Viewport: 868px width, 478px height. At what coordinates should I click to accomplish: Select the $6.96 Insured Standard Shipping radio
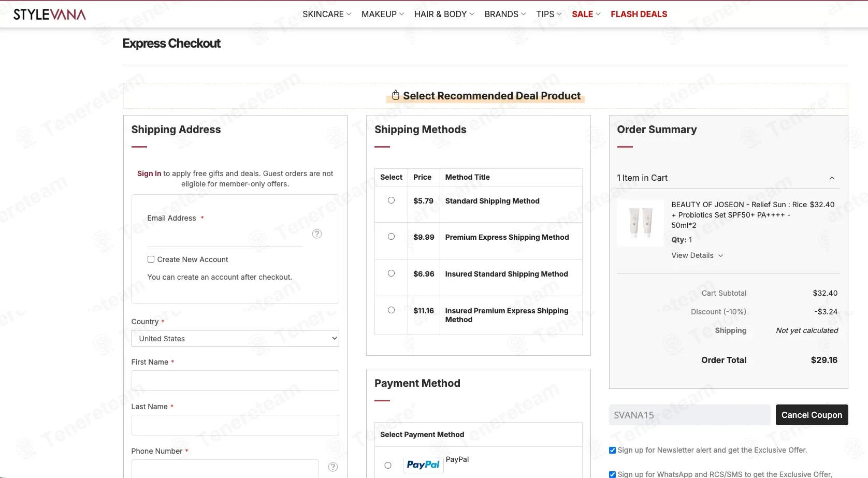point(391,273)
